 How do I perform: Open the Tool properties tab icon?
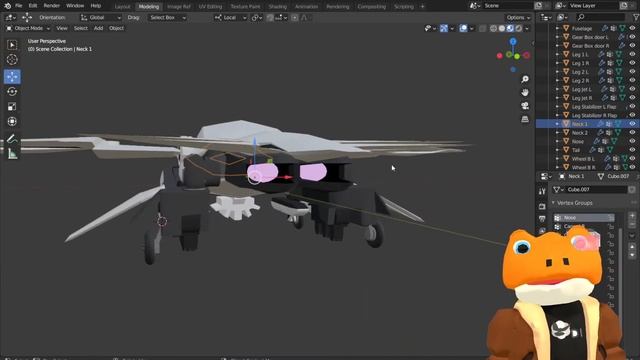tap(542, 191)
